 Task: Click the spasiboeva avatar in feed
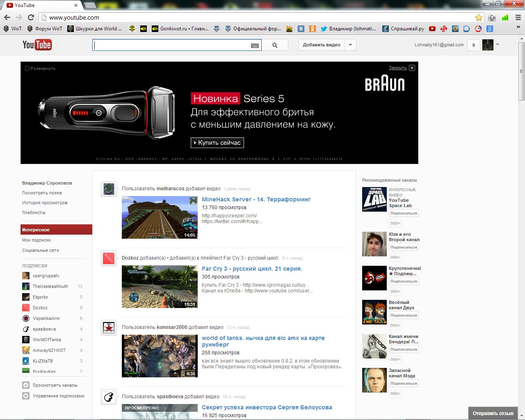tap(109, 397)
